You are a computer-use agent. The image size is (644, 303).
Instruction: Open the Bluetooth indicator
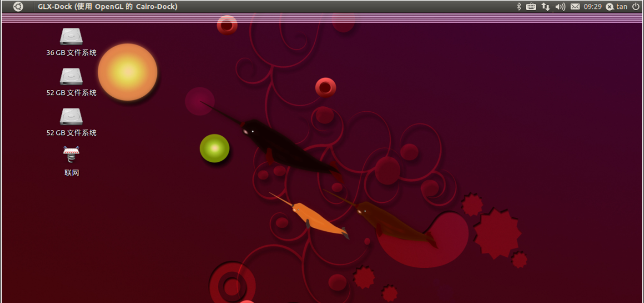coord(519,7)
